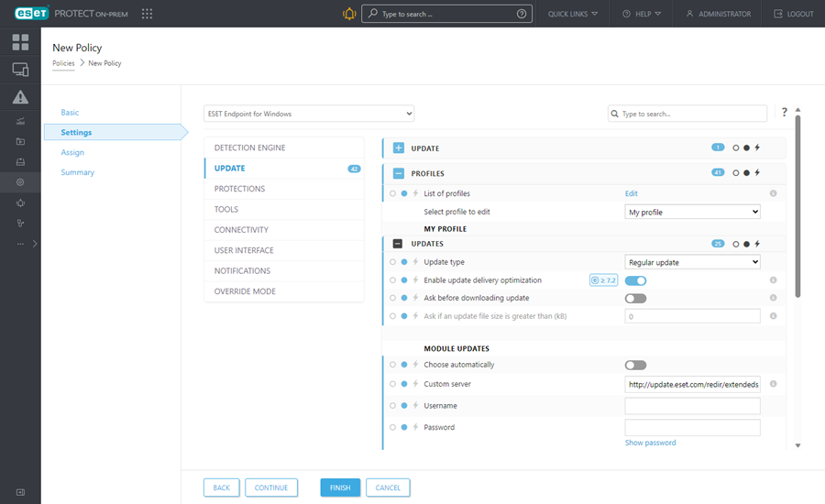The height and width of the screenshot is (504, 825).
Task: Open the Dashboard icon in left sidebar
Action: 20,42
